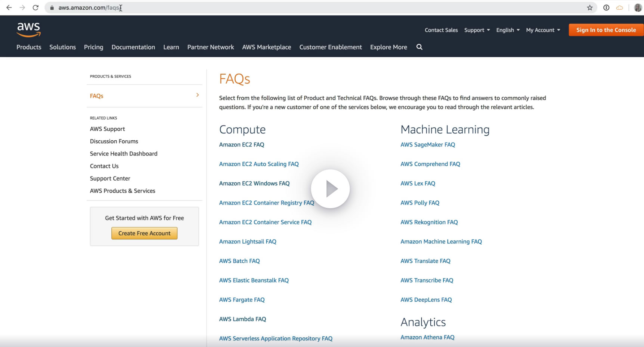The height and width of the screenshot is (347, 644).
Task: Open the browser profile avatar
Action: pos(638,7)
